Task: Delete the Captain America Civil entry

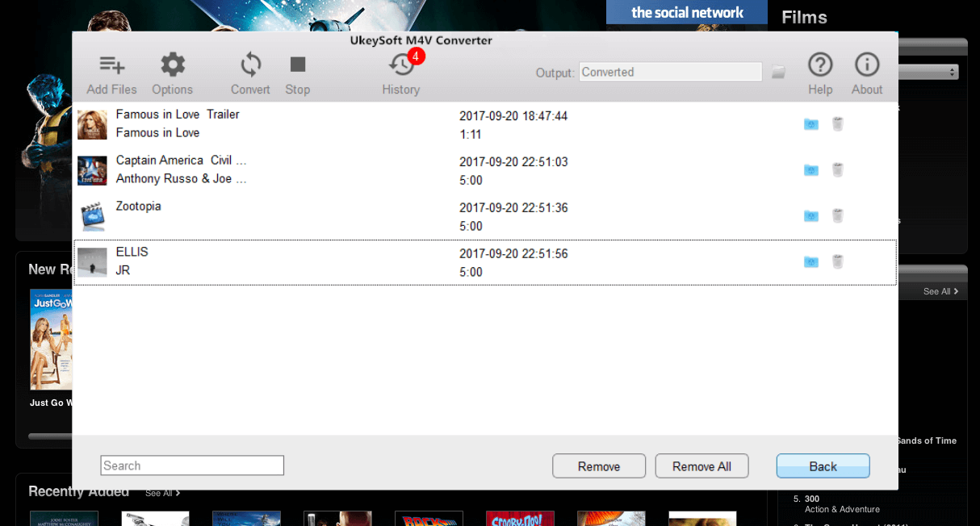Action: (838, 169)
